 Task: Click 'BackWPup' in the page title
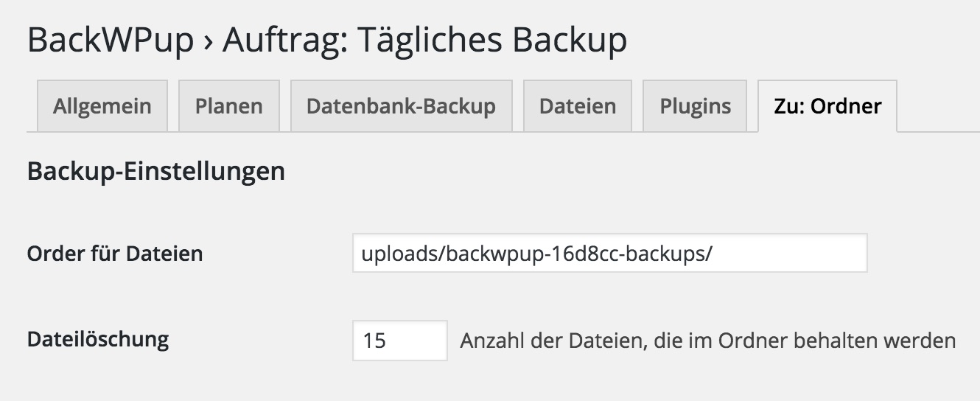pyautogui.click(x=111, y=41)
